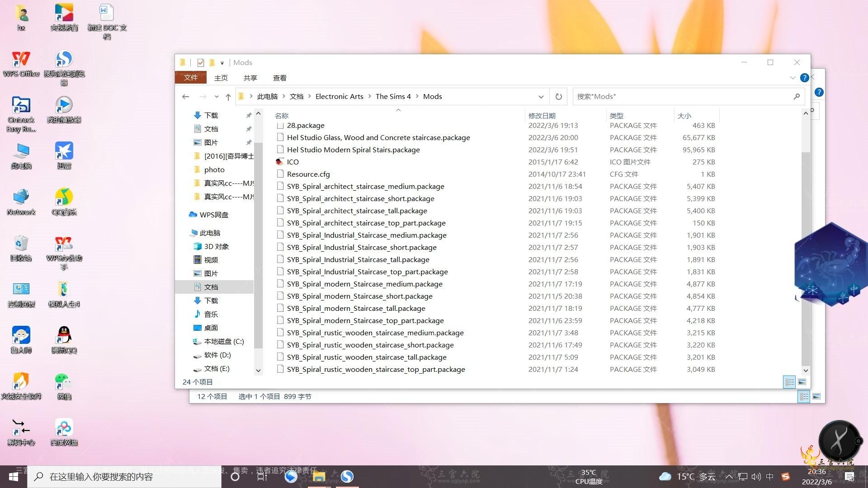868x488 pixels.
Task: Refresh the Mods folder view
Action: 559,97
